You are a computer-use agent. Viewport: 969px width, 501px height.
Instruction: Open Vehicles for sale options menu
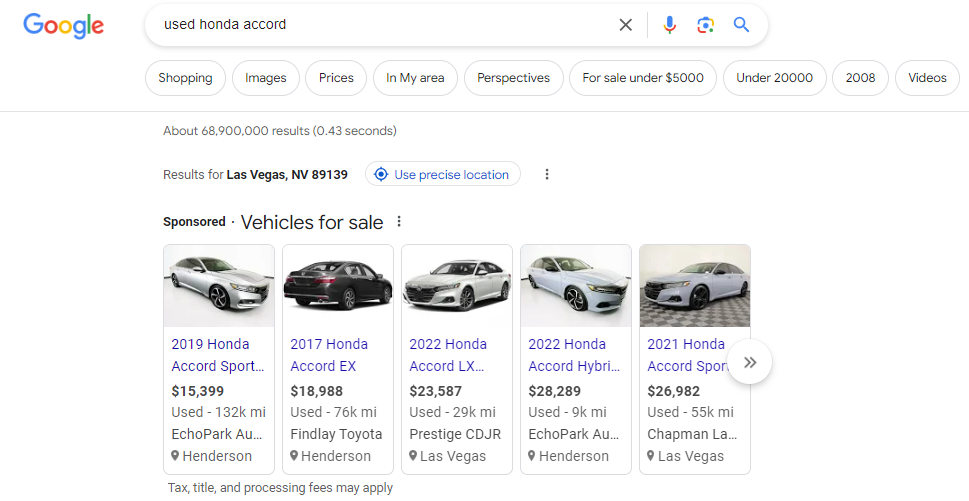pos(399,222)
